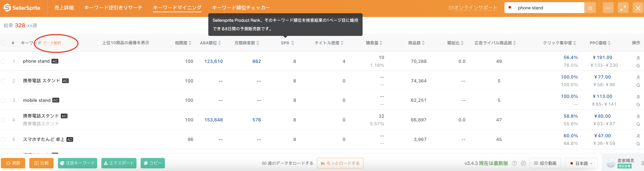The image size is (644, 171).
Task: Enable 上位10商品の画像を表示 checkbox
Action: click(x=99, y=43)
